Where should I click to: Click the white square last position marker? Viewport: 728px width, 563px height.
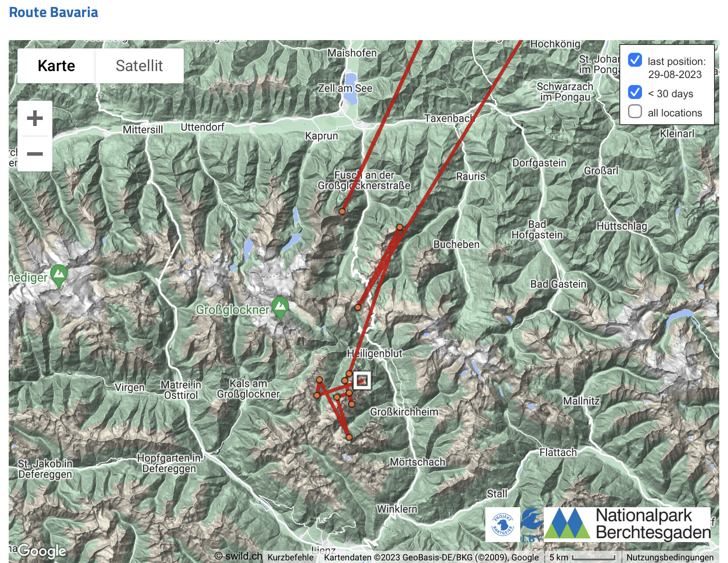coord(362,380)
